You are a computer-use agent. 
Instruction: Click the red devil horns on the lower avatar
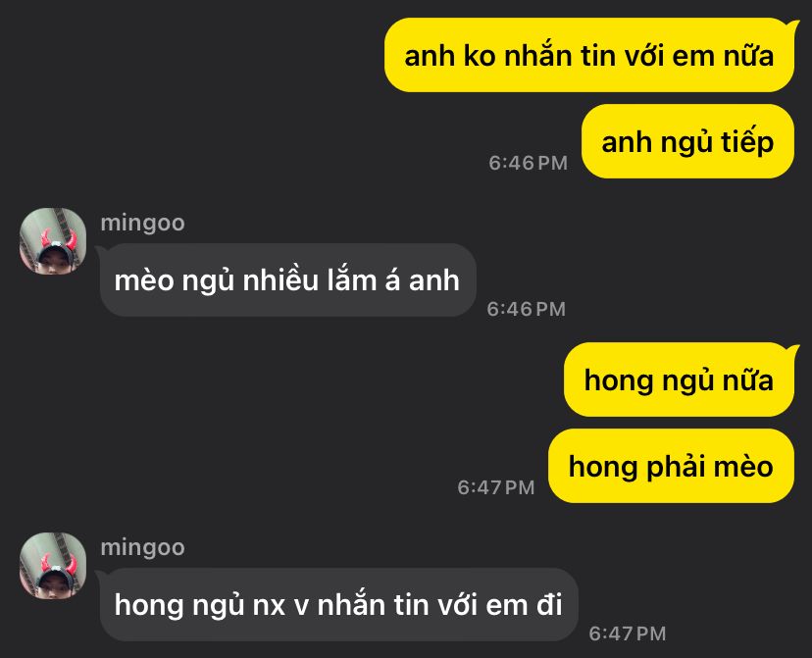(x=58, y=564)
